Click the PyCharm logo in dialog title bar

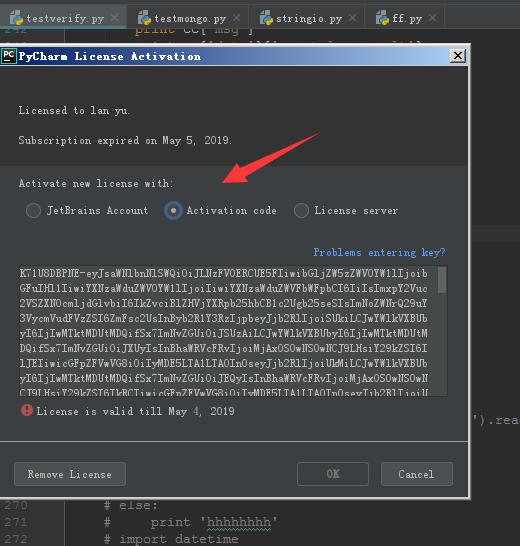coord(8,56)
